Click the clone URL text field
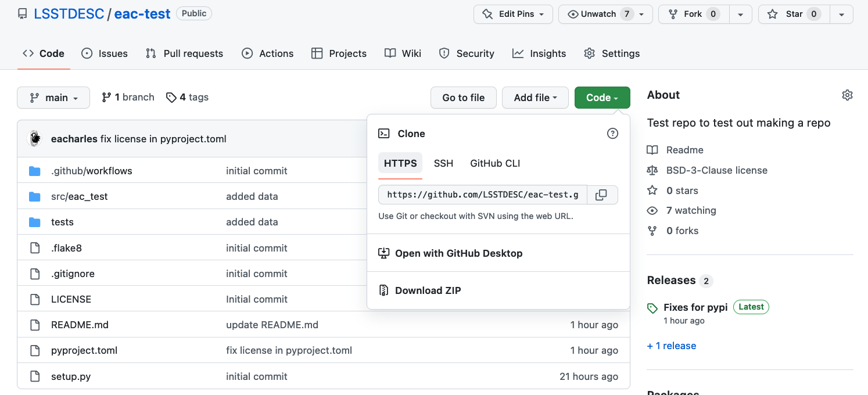Image resolution: width=868 pixels, height=395 pixels. pos(483,195)
